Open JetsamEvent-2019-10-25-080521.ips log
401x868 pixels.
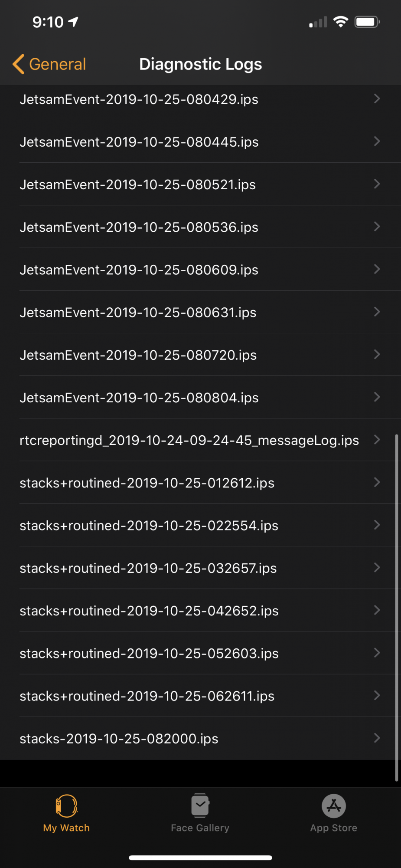[x=200, y=184]
